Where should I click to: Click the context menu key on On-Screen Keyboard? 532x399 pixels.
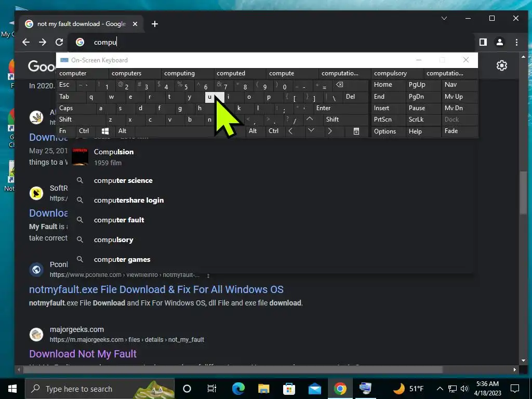pyautogui.click(x=356, y=131)
